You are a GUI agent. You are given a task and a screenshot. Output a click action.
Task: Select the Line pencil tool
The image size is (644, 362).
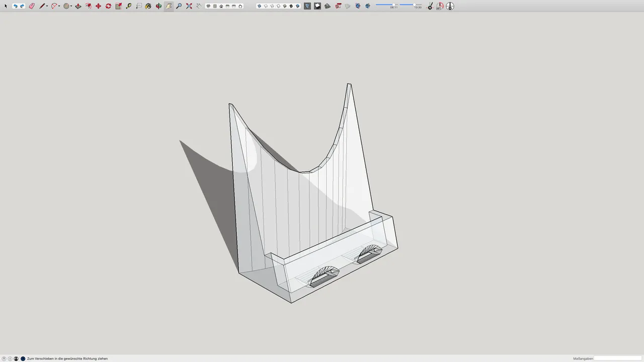pyautogui.click(x=42, y=6)
